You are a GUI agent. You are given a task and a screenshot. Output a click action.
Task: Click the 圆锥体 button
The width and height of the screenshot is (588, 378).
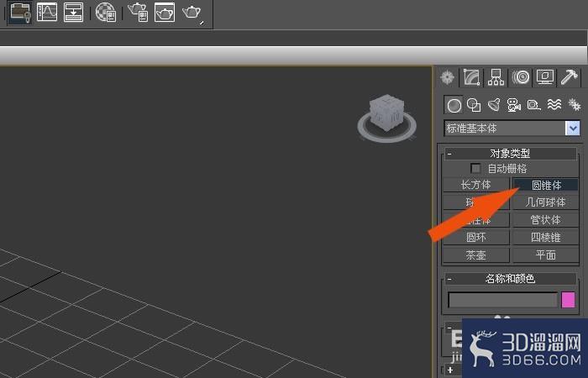coord(546,185)
